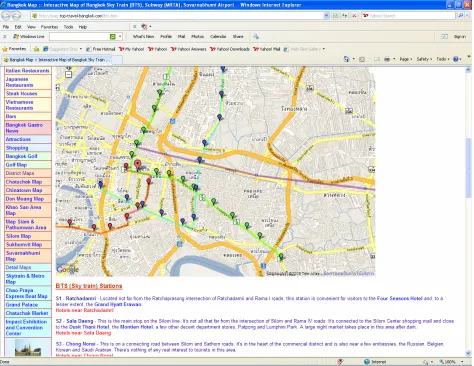Image resolution: width=474 pixels, height=366 pixels.
Task: Click the Yahoo! Answers favorites shortcut
Action: pos(189,49)
